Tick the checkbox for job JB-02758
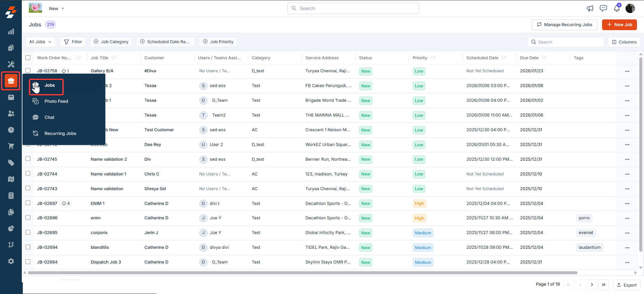The width and height of the screenshot is (644, 294). (28, 71)
